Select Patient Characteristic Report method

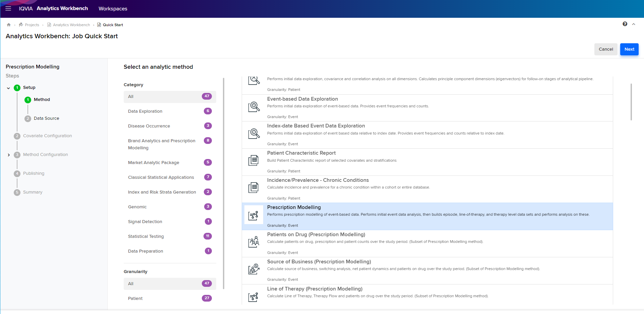[427, 162]
